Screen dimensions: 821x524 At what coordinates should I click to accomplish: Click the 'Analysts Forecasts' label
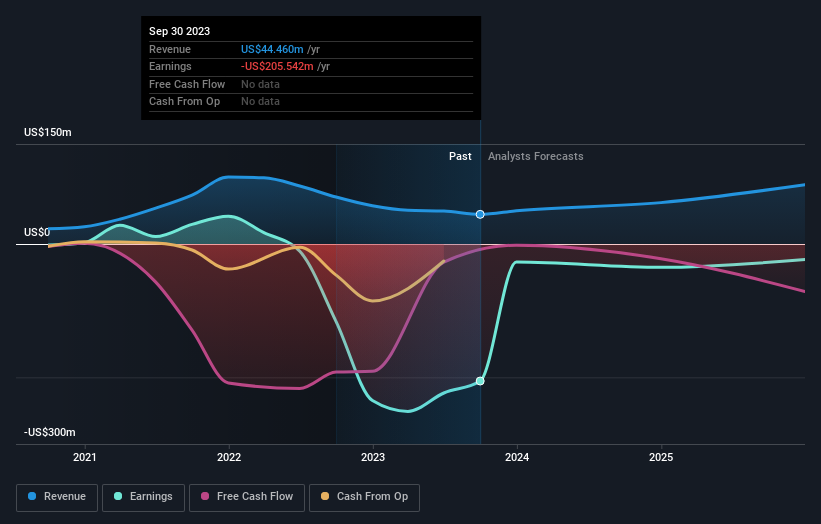[x=536, y=157]
